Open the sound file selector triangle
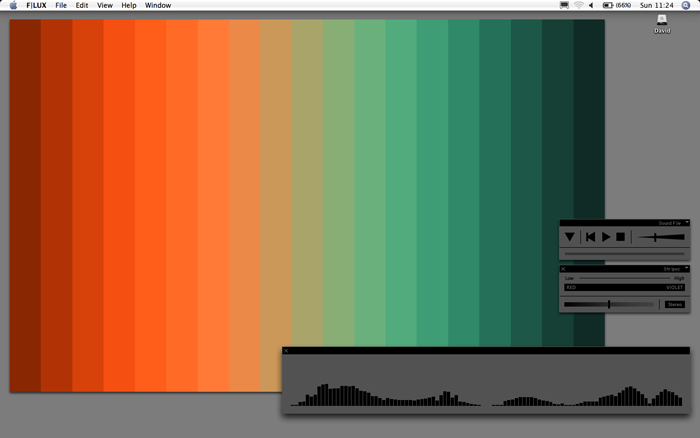The width and height of the screenshot is (700, 438). 570,237
